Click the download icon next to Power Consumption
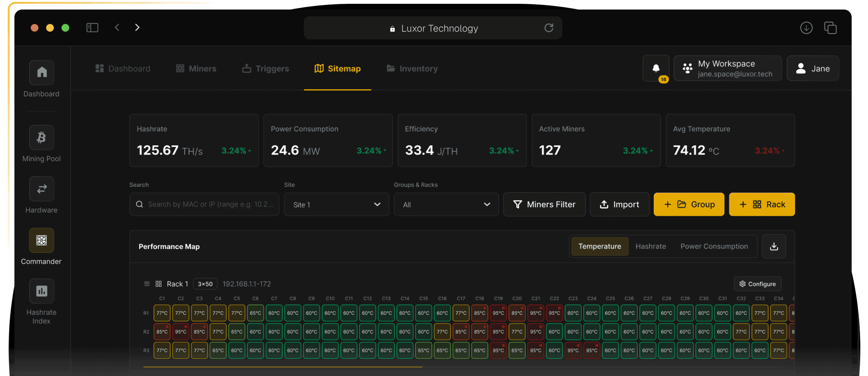Screen dimensions: 868x376 [x=774, y=246]
